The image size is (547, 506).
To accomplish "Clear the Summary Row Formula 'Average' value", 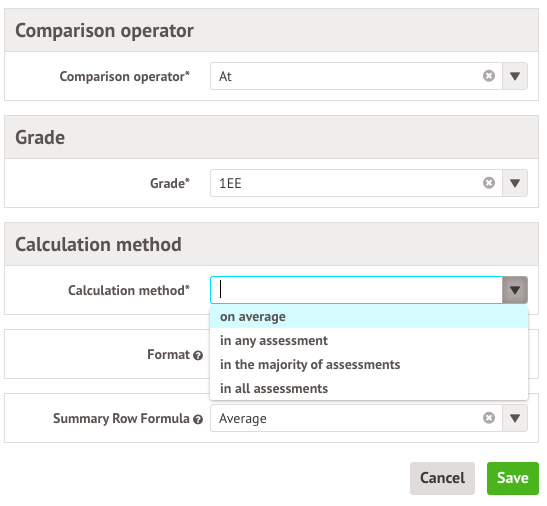I will 489,418.
